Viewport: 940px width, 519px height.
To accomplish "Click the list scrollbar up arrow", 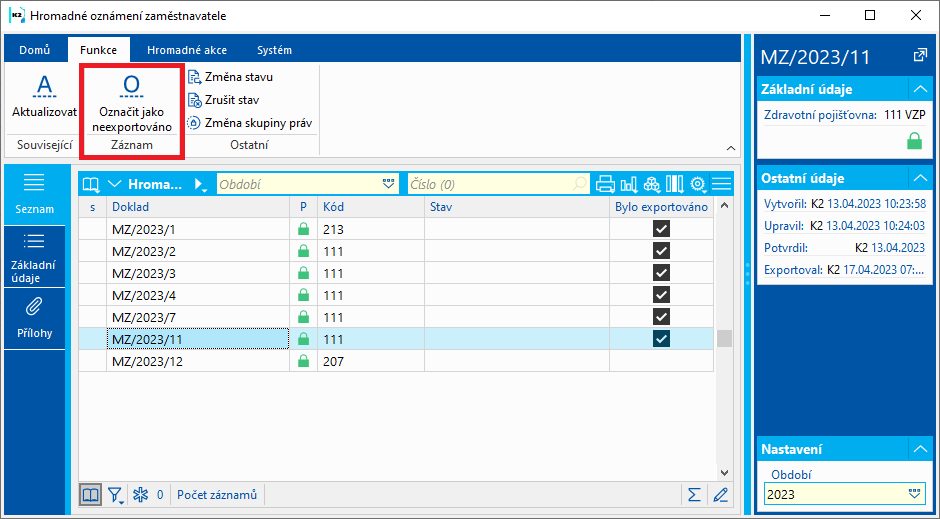I will click(724, 206).
